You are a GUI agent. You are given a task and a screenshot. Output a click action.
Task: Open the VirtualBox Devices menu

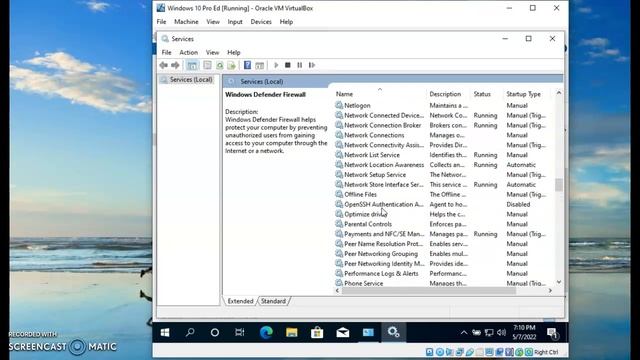click(x=261, y=22)
